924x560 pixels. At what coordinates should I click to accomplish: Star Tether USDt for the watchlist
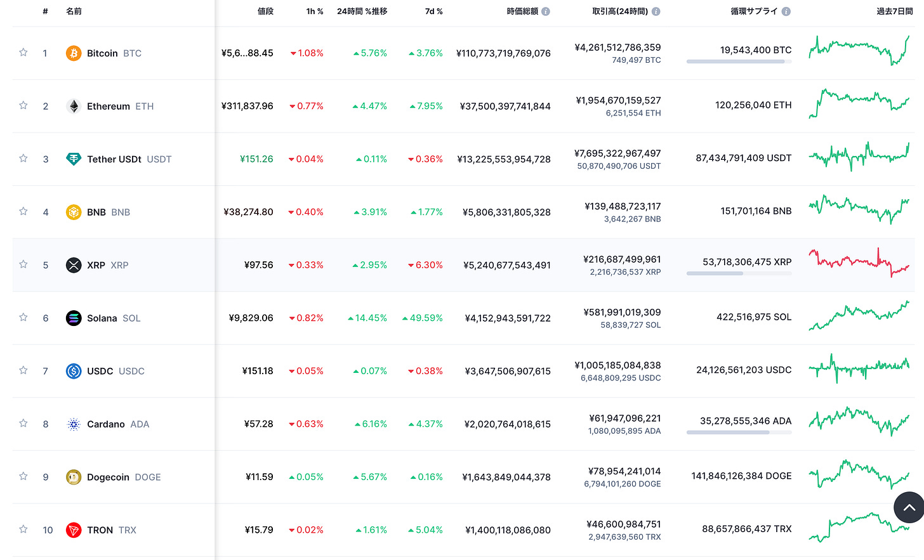[x=23, y=159]
